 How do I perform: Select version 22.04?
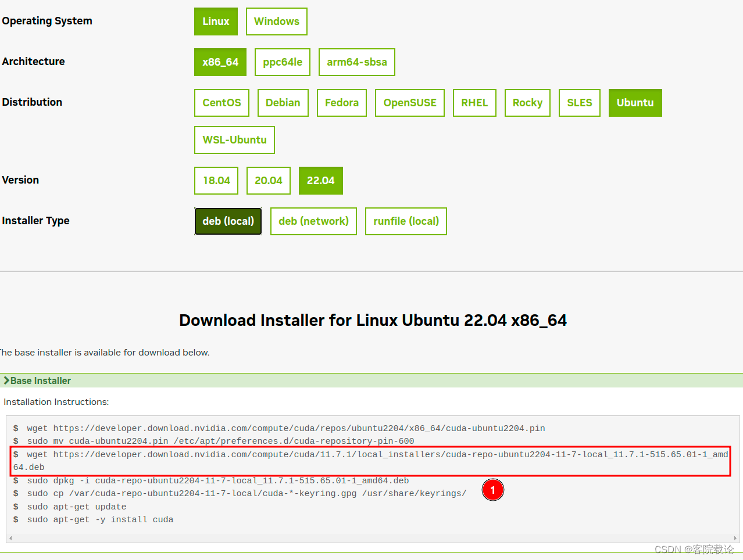(321, 181)
